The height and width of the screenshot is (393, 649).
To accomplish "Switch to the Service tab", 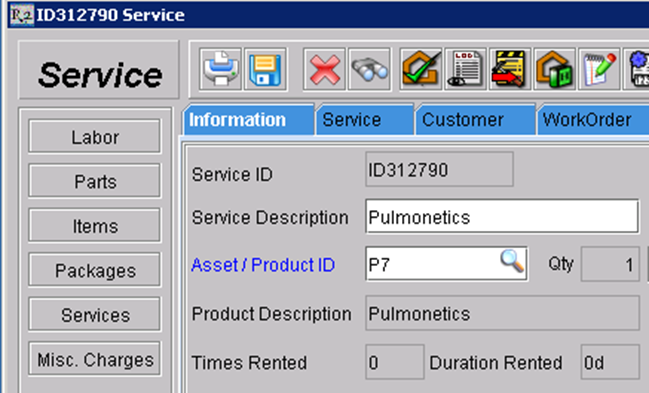I will pyautogui.click(x=365, y=120).
